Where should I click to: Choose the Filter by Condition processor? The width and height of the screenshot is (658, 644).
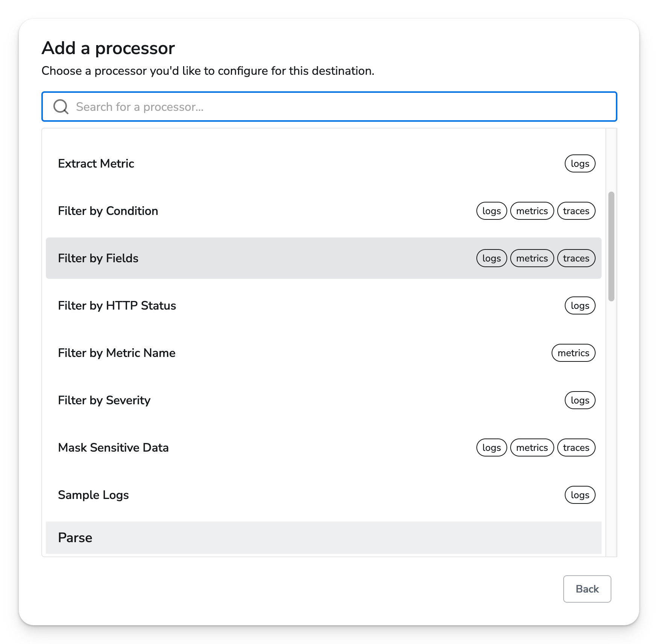click(323, 211)
